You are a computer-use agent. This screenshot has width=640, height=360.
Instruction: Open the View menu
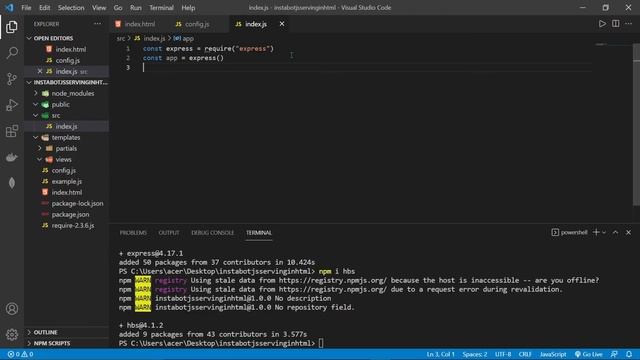click(x=99, y=8)
